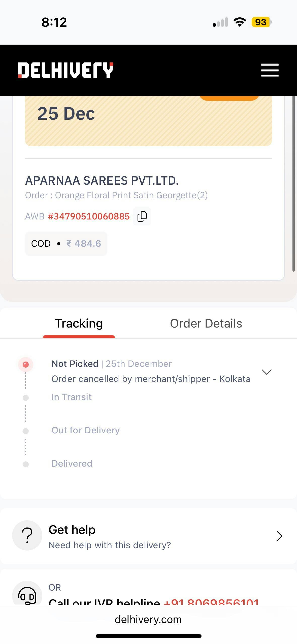Tap the delhivery.com address bar

[x=148, y=620]
